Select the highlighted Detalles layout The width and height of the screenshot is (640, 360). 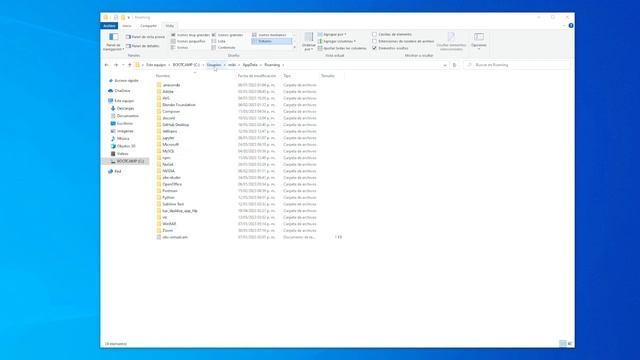[272, 41]
